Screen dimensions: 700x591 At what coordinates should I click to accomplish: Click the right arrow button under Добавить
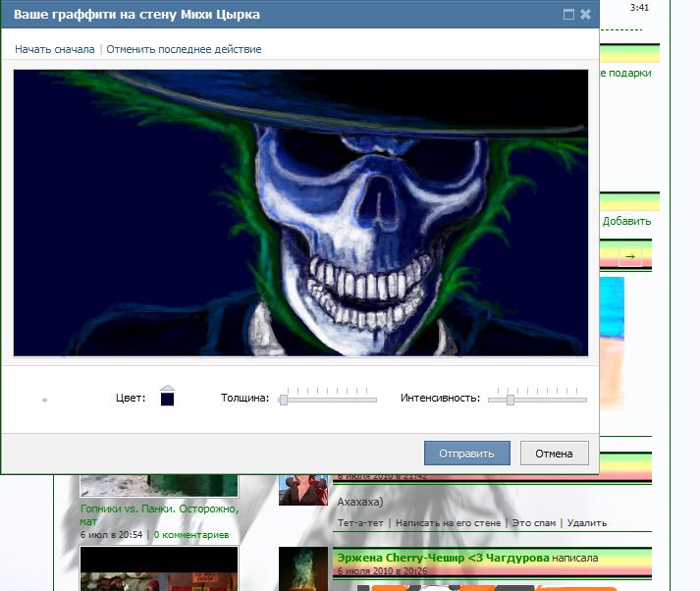(630, 257)
